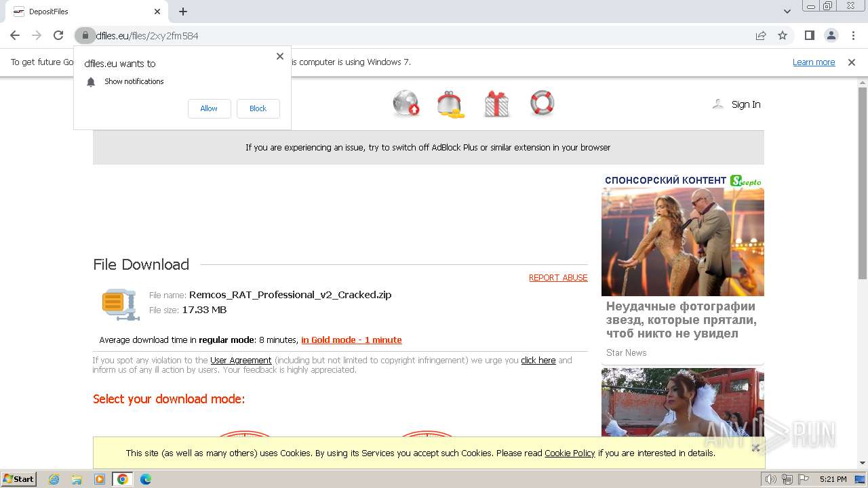Click the vertical page scrollbar
Image resolution: width=868 pixels, height=488 pixels.
[x=863, y=183]
